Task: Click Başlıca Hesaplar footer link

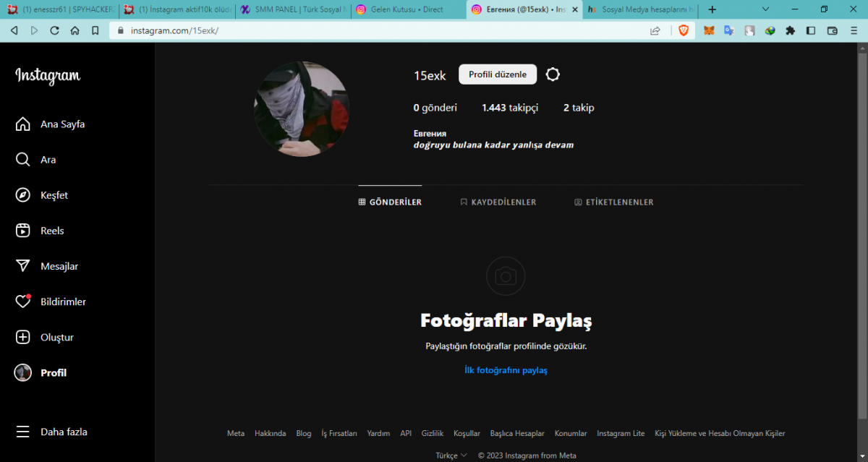Action: pos(517,434)
